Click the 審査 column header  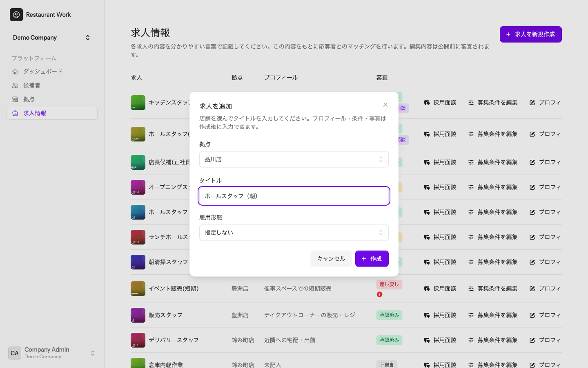click(x=382, y=78)
